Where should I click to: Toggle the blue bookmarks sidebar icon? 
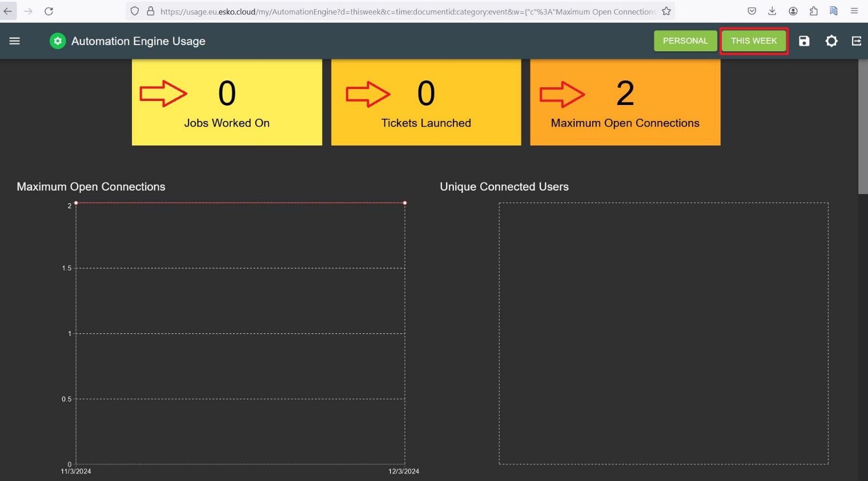click(834, 11)
